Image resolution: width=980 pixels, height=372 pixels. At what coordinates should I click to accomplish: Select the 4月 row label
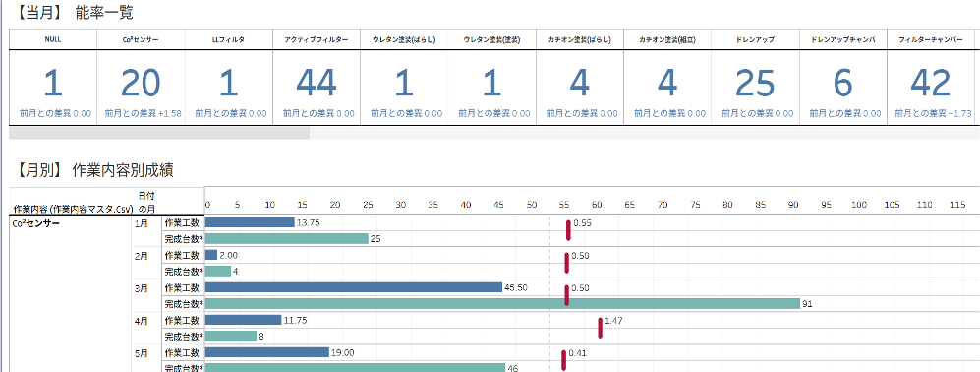pos(141,320)
